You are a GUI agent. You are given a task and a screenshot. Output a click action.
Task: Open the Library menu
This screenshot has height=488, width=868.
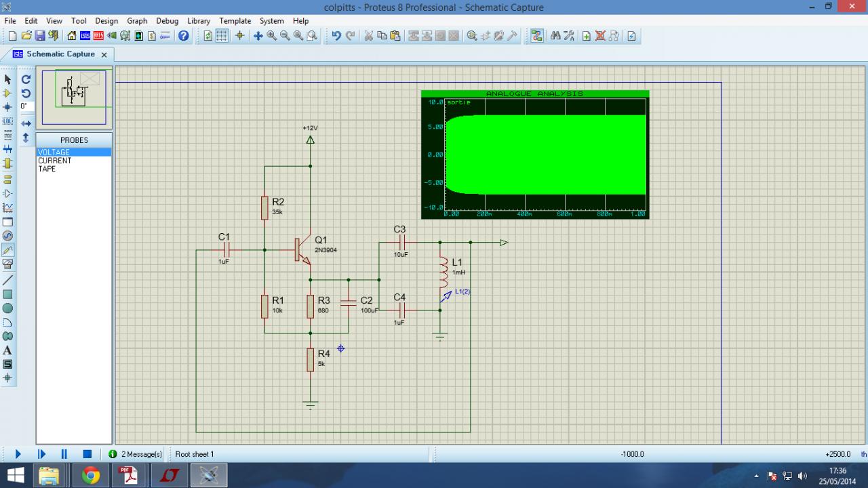point(199,21)
